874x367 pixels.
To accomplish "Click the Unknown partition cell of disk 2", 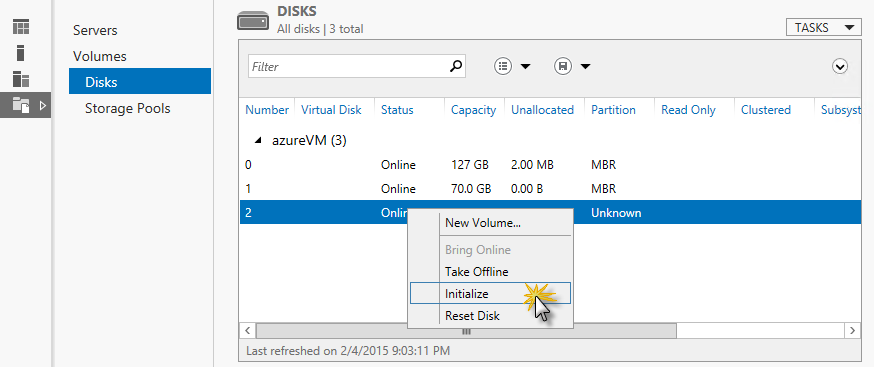I will (616, 213).
